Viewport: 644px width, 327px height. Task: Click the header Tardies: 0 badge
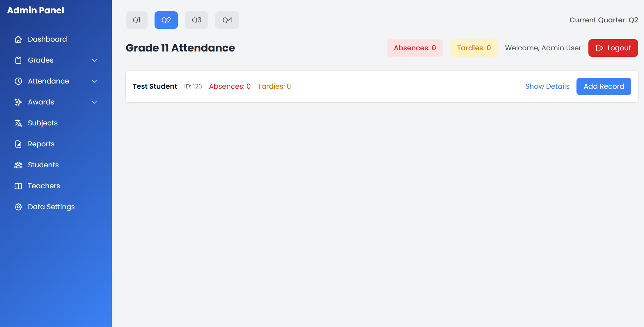(x=474, y=48)
